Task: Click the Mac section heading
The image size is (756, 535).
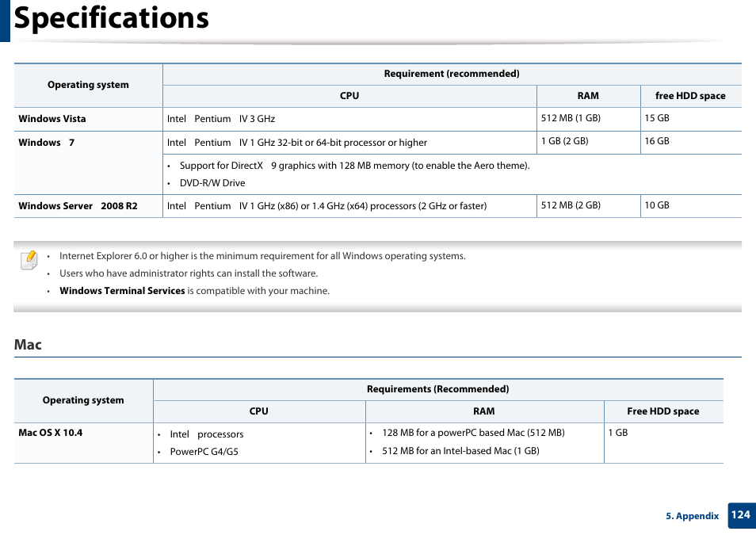Action: point(28,345)
